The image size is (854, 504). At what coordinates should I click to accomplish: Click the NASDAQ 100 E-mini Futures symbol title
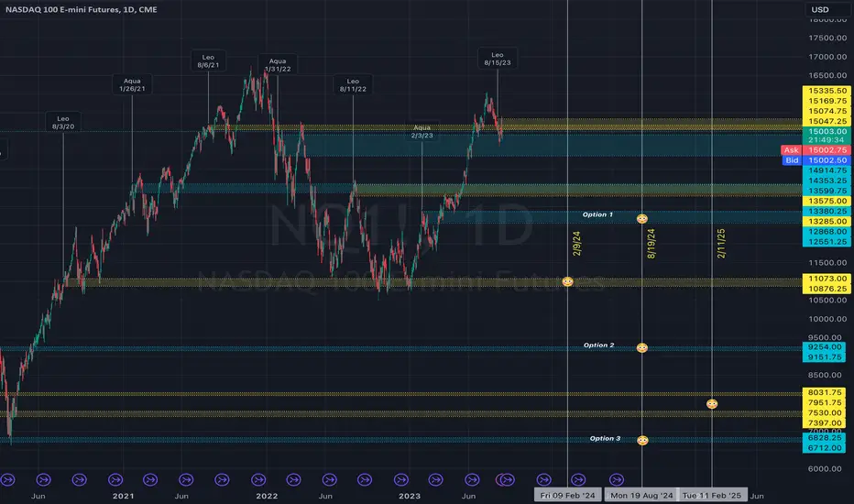coord(82,9)
